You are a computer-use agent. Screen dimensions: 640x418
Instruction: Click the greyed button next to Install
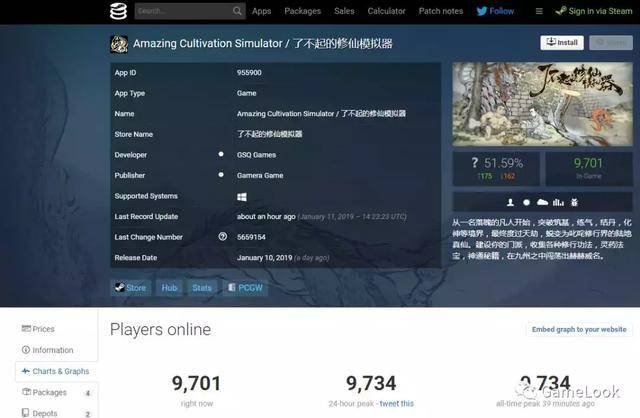point(611,42)
